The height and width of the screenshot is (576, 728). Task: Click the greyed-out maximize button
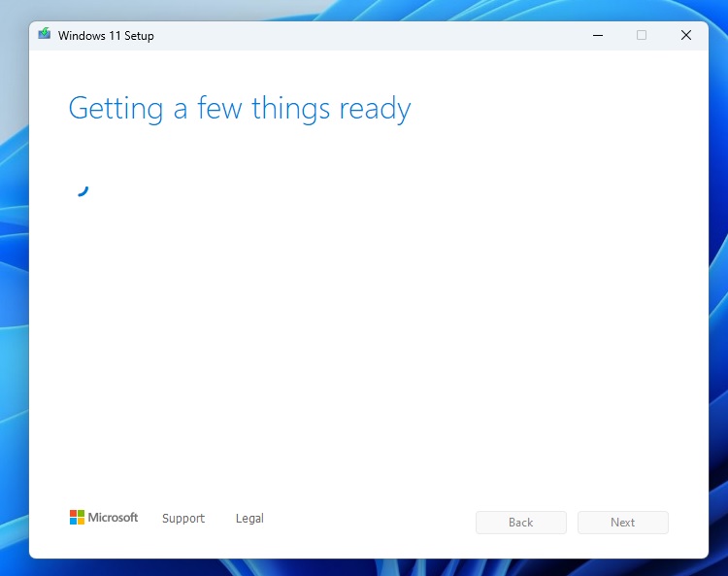click(x=642, y=35)
